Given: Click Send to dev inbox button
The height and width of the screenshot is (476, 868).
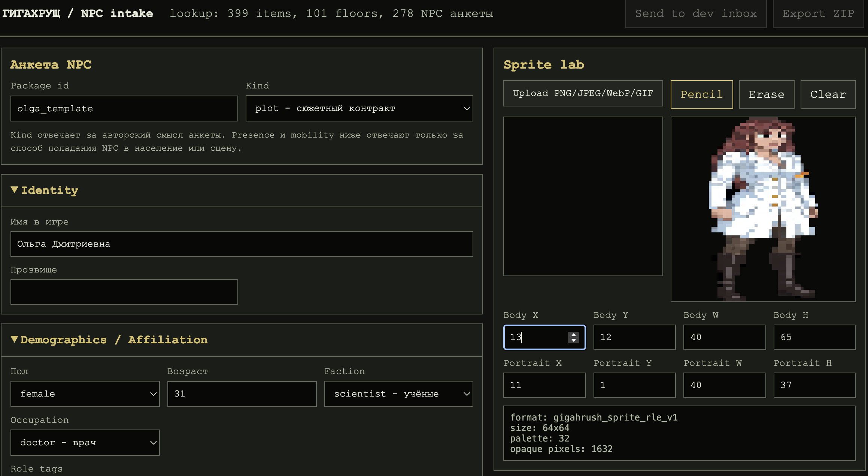Looking at the screenshot, I should click(696, 13).
